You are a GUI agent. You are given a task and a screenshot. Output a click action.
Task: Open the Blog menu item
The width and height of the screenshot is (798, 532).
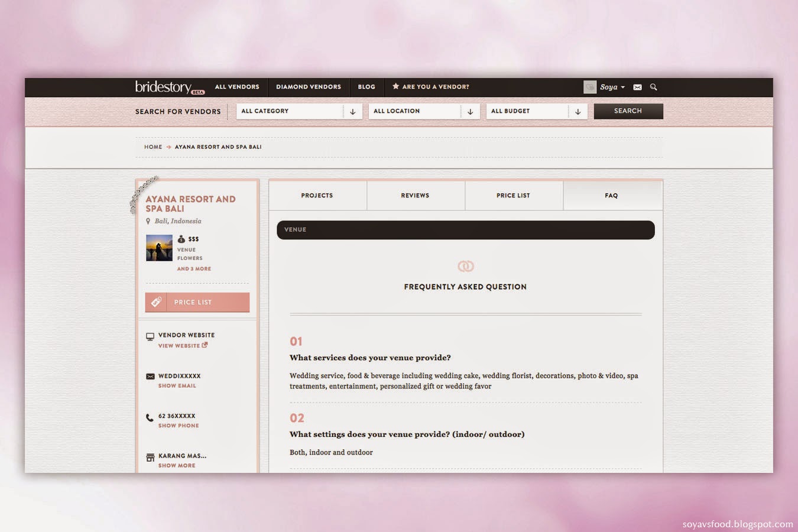[366, 87]
